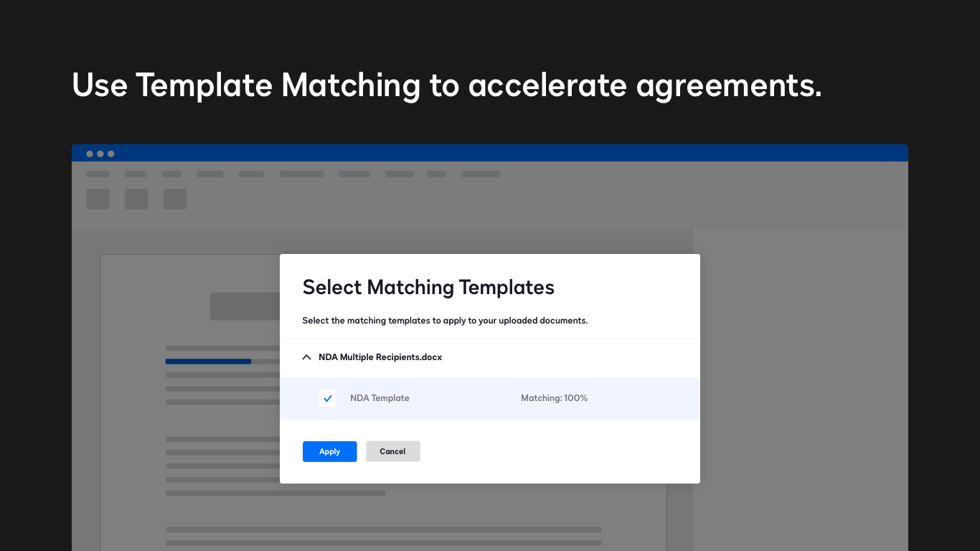The height and width of the screenshot is (551, 980).
Task: Cancel the Select Matching Templates dialog
Action: [392, 451]
